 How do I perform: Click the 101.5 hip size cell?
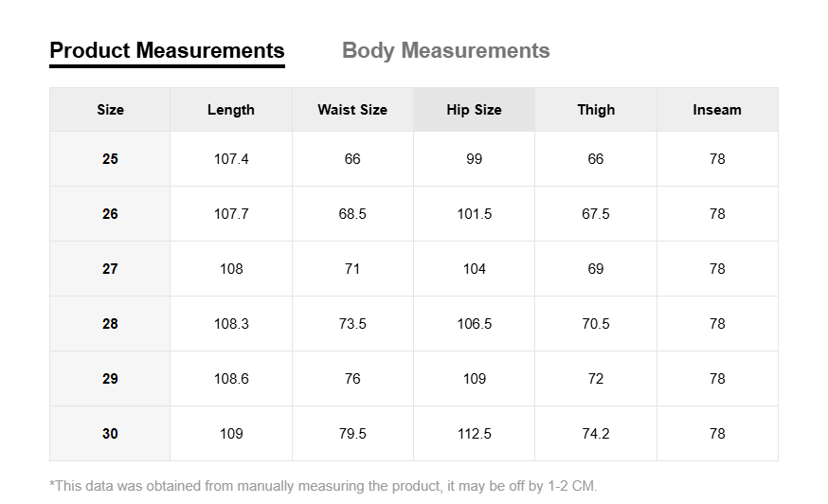(475, 214)
